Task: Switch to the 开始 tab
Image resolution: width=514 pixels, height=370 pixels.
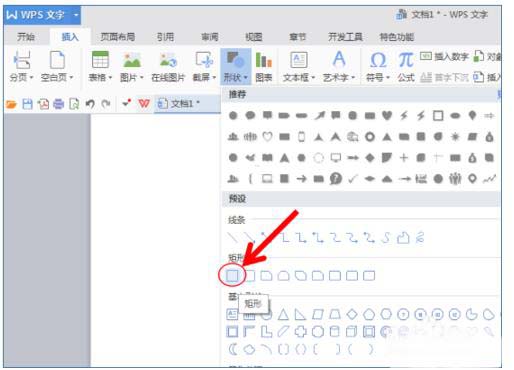Action: [x=26, y=37]
